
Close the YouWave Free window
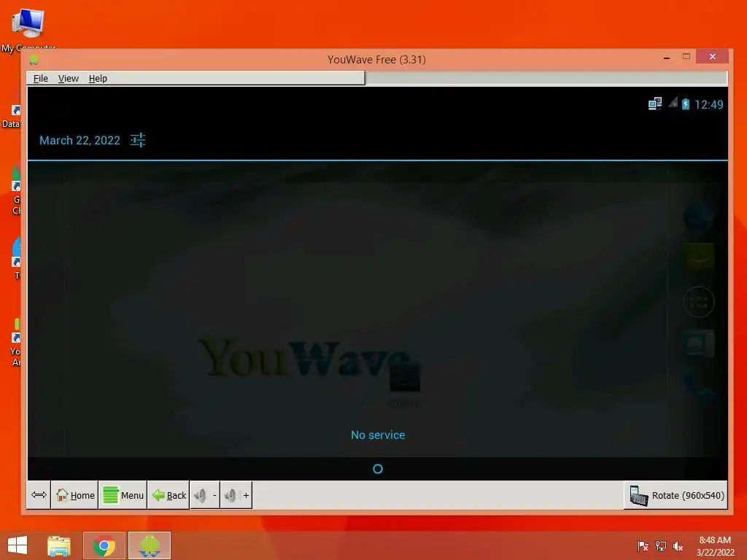tap(712, 57)
